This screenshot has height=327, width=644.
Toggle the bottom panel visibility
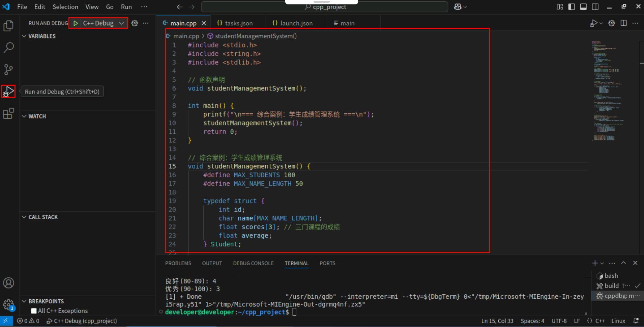pos(583,7)
